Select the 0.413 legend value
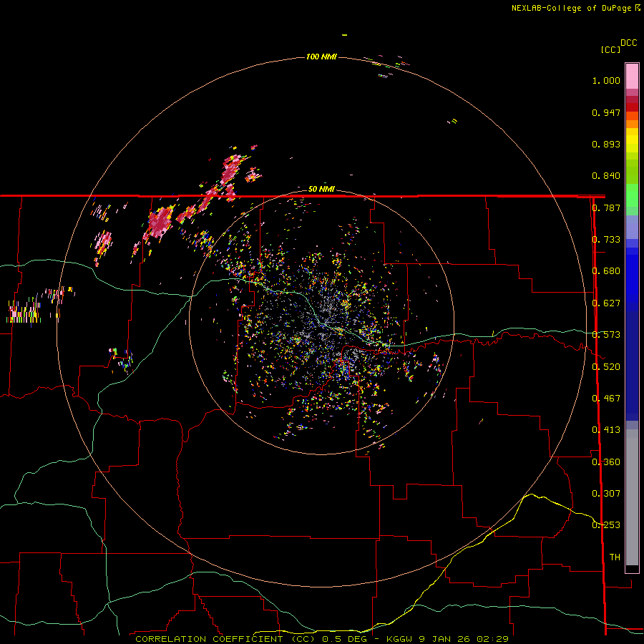Image resolution: width=644 pixels, height=644 pixels. [606, 430]
